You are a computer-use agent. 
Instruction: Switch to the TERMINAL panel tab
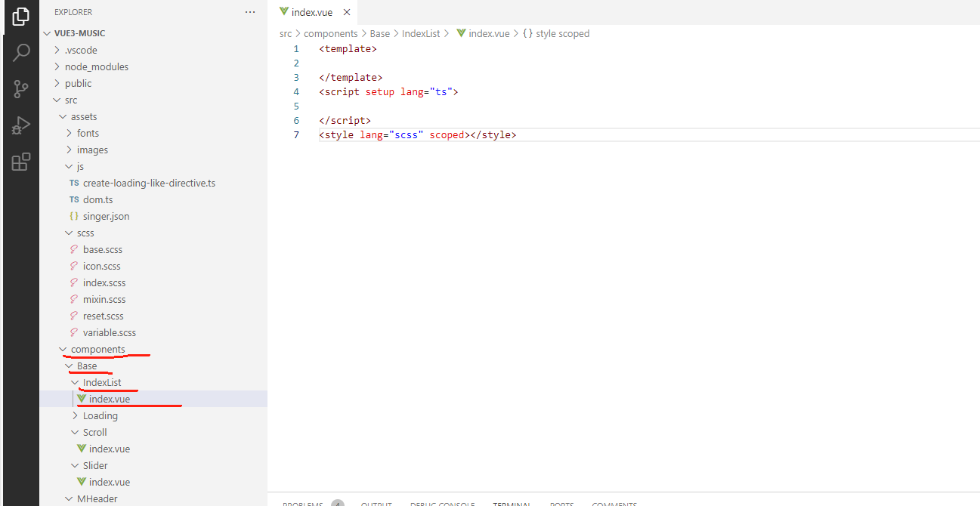512,504
